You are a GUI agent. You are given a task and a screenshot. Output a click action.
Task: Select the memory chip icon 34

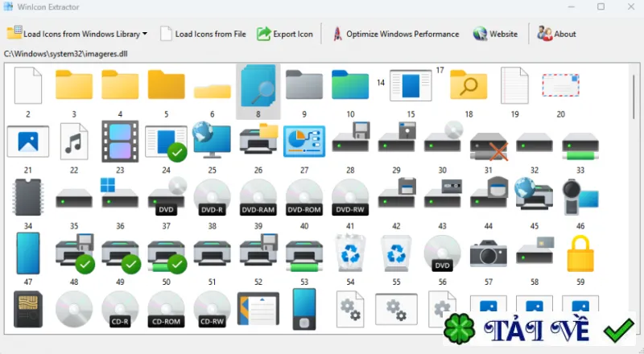coord(28,197)
